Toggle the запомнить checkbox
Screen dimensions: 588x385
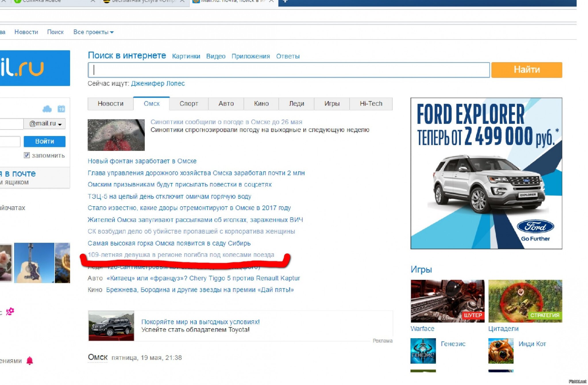click(x=27, y=155)
